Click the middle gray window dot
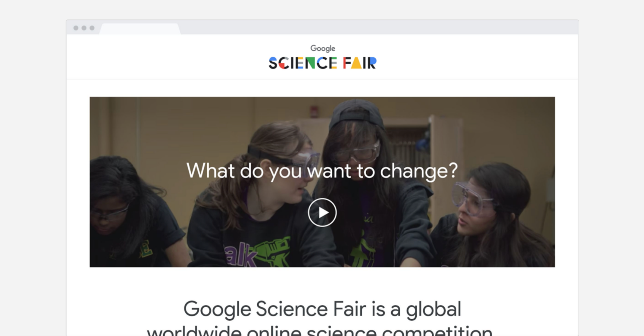The height and width of the screenshot is (336, 644). 84,28
